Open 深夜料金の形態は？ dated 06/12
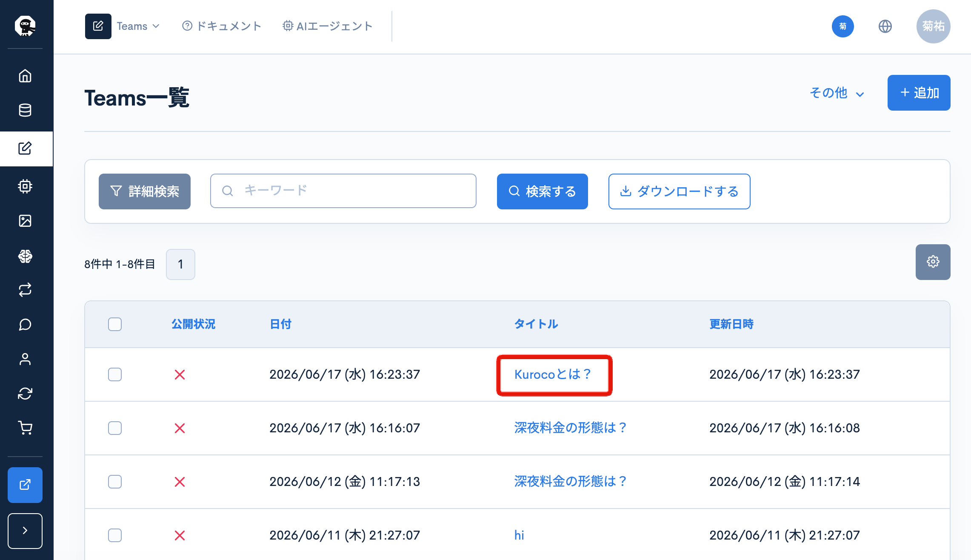The image size is (971, 560). pos(570,482)
